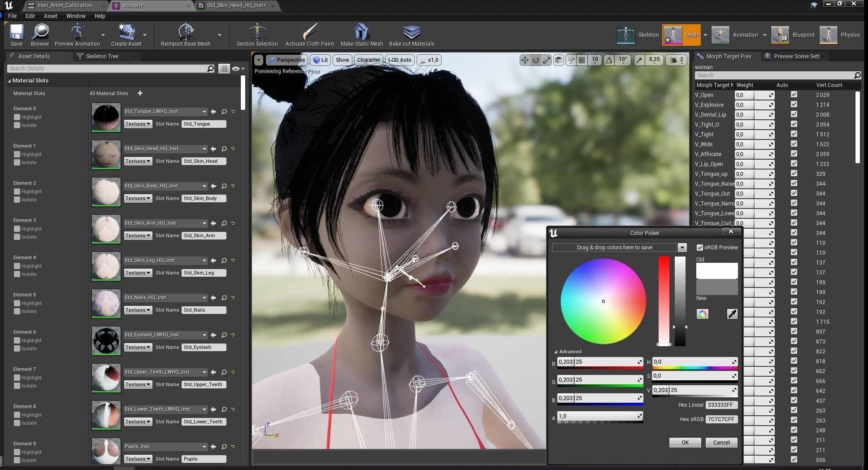This screenshot has height=470, width=868.
Task: Switch Color Picker to spectrum mode icon
Action: point(703,314)
